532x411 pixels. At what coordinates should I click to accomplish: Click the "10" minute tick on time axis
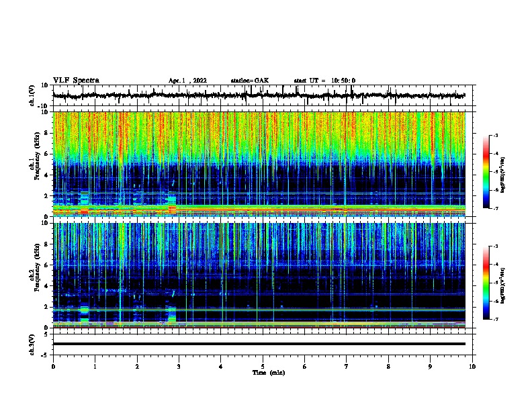coord(472,367)
